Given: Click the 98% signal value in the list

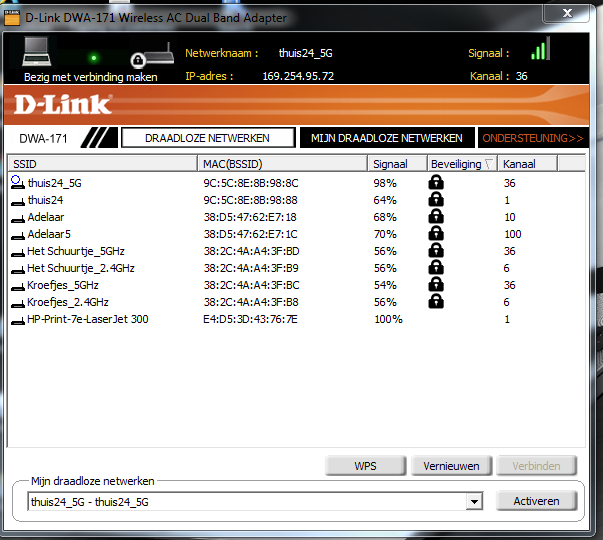Looking at the screenshot, I should click(385, 183).
